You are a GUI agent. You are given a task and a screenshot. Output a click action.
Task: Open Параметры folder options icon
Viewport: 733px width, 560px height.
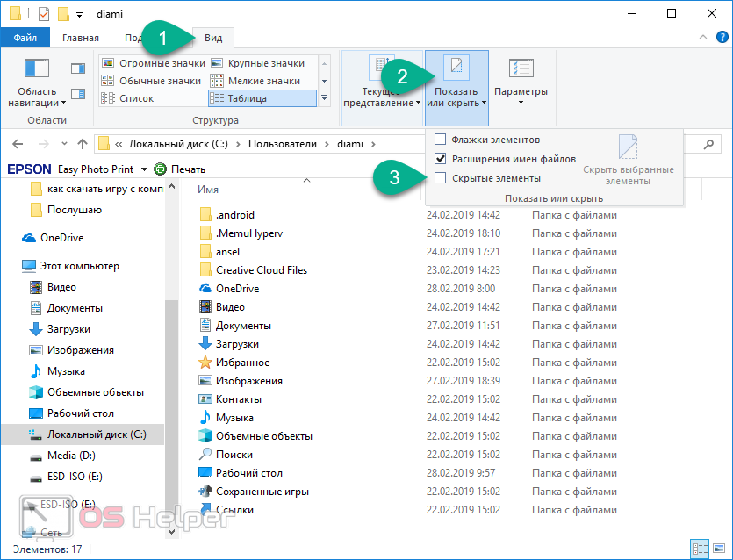point(521,81)
